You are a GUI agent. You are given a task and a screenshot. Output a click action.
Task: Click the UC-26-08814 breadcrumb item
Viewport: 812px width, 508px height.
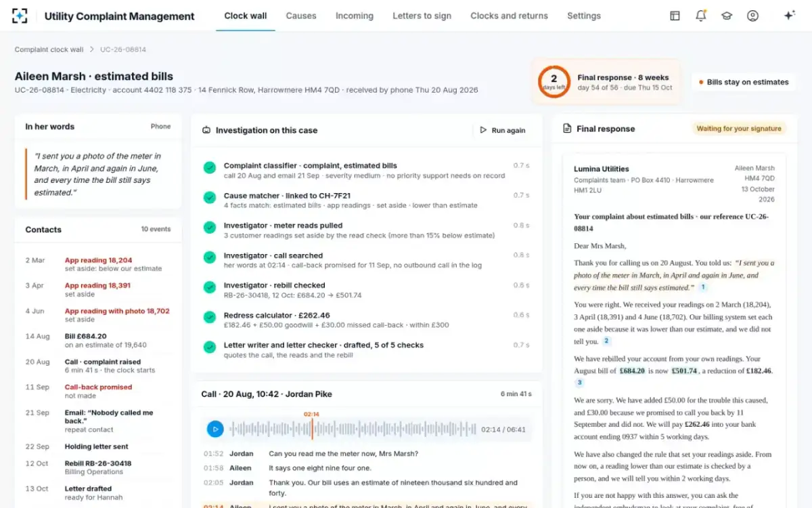123,49
